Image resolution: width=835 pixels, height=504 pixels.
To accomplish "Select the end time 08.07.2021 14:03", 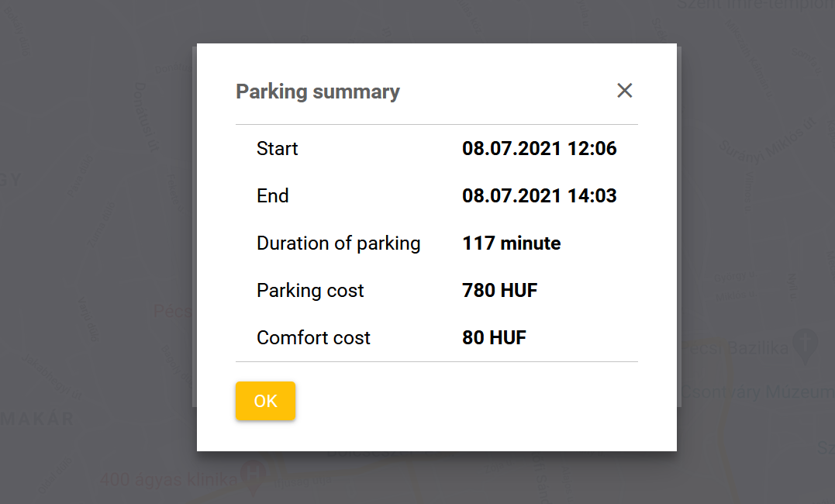I will [539, 196].
